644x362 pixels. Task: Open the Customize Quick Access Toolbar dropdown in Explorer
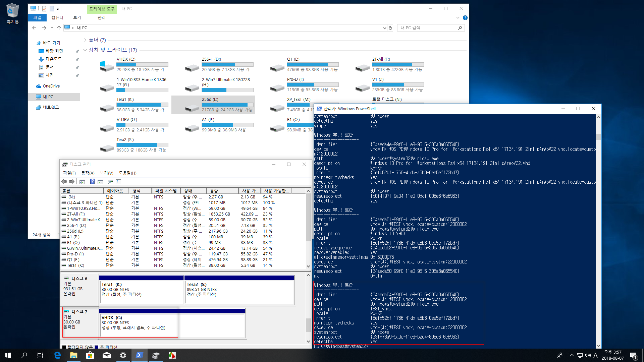click(58, 9)
